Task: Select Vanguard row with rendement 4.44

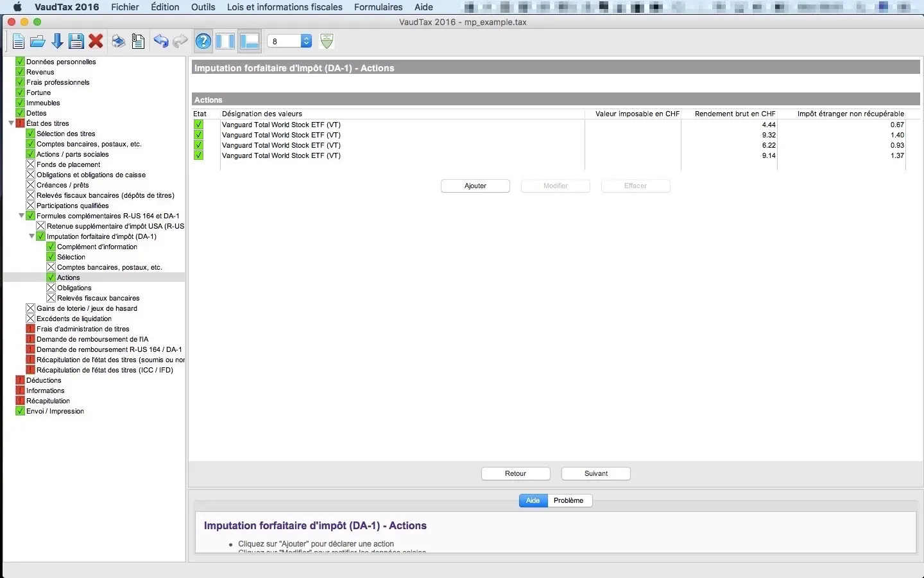Action: [x=549, y=125]
